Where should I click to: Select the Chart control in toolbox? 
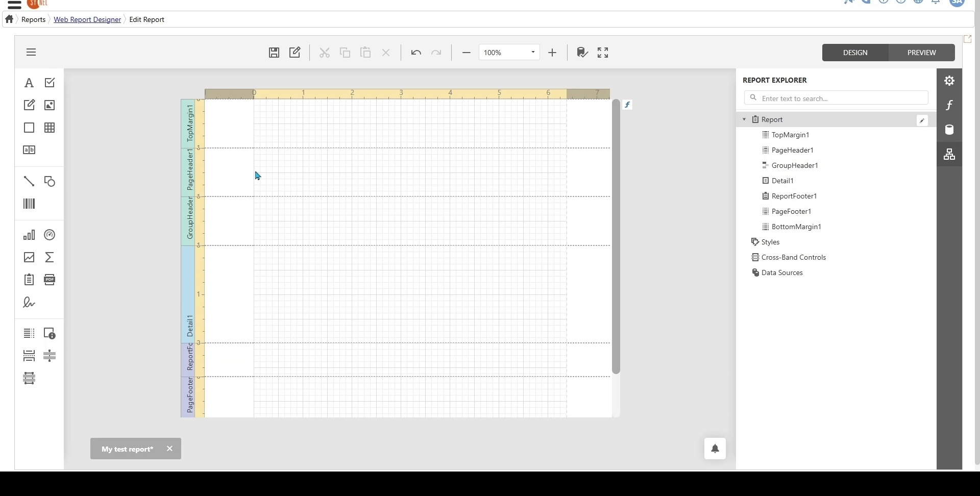[x=29, y=235]
